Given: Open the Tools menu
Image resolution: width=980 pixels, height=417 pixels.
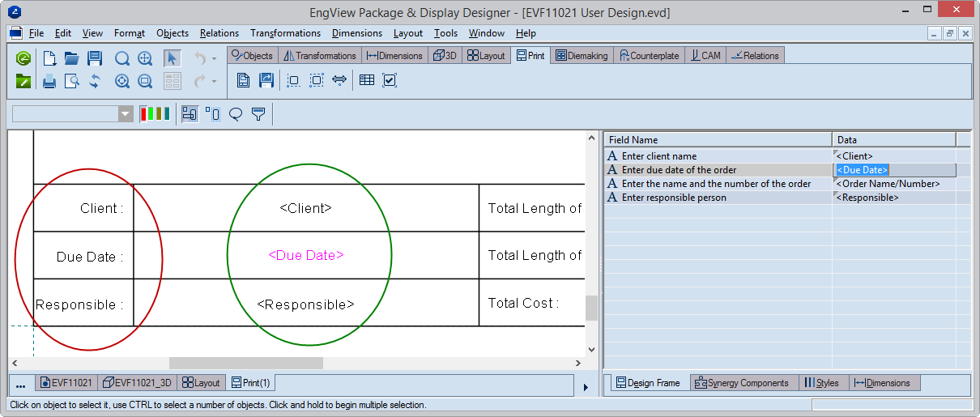Looking at the screenshot, I should [445, 33].
